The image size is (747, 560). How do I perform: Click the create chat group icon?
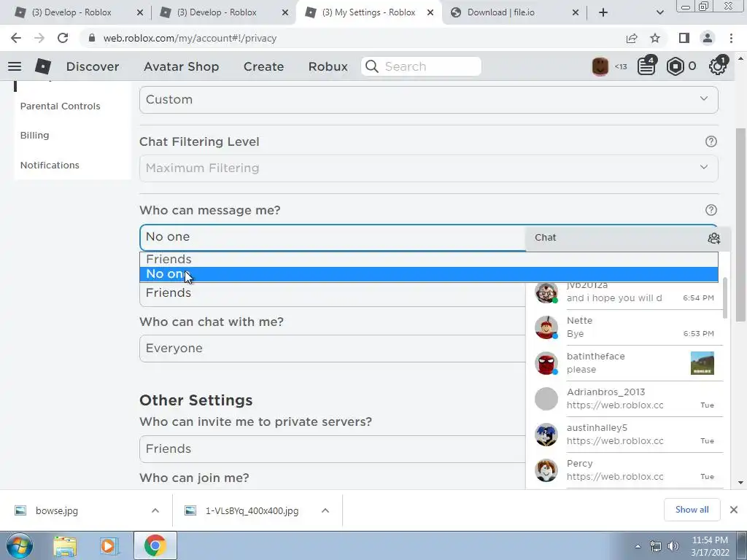[x=713, y=238]
